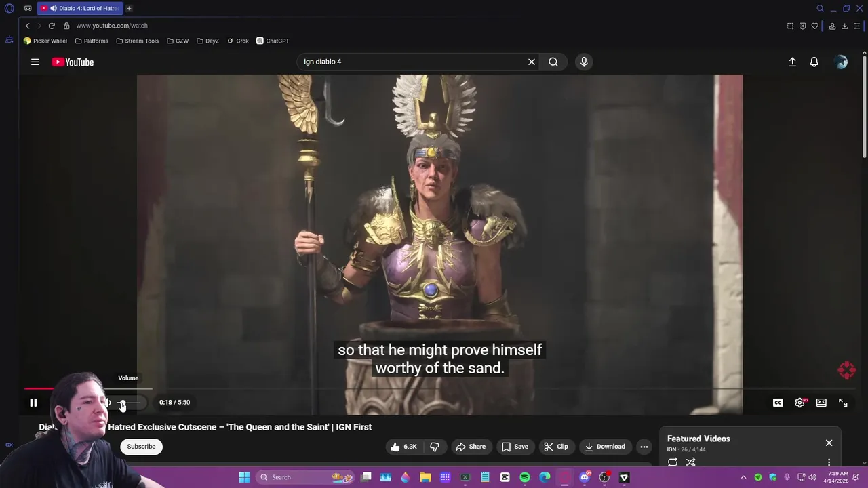Image resolution: width=868 pixels, height=488 pixels.
Task: Open the player settings gear
Action: [800, 403]
